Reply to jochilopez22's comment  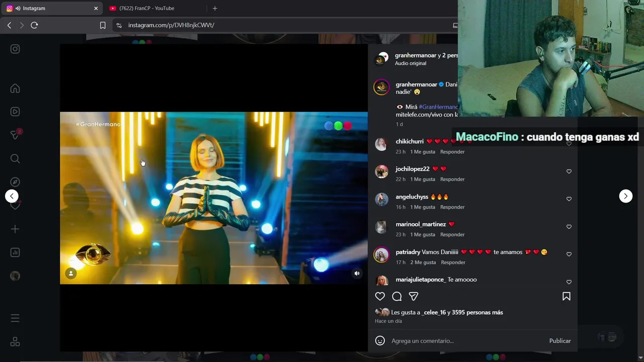tap(452, 179)
